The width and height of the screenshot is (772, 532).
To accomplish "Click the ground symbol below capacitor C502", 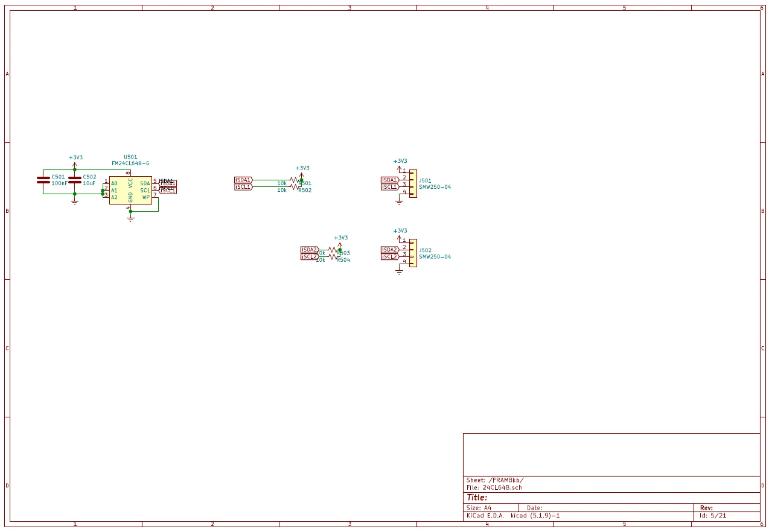I will pos(75,201).
